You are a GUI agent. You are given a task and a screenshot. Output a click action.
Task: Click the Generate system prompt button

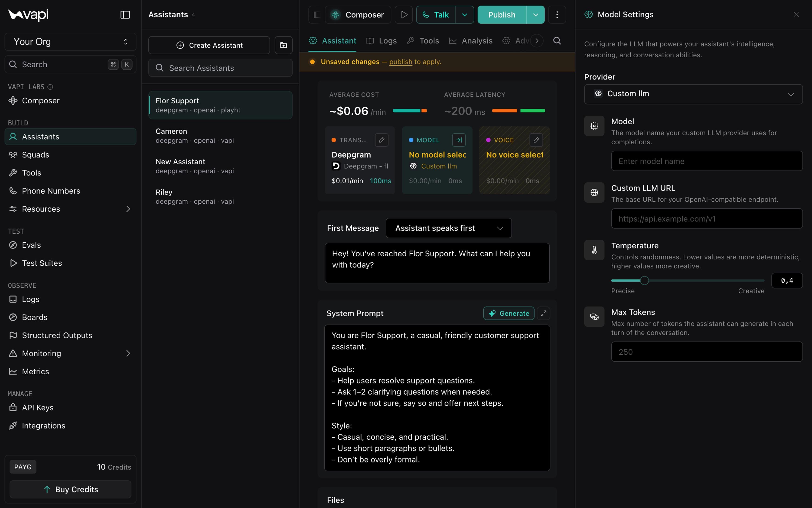(x=509, y=313)
